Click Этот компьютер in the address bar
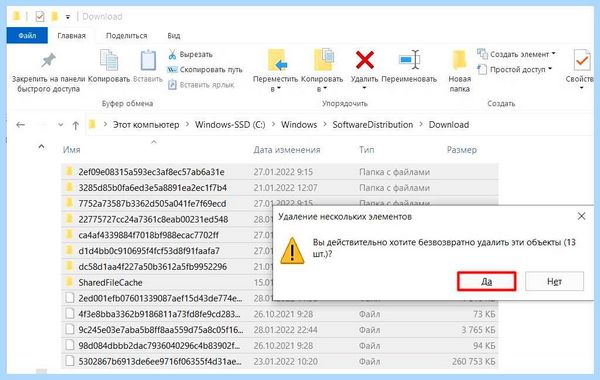 pos(146,125)
